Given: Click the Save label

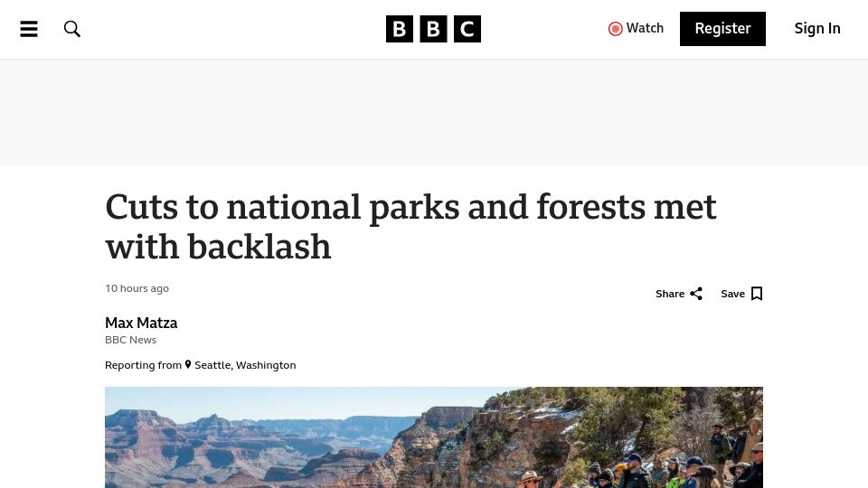Looking at the screenshot, I should pyautogui.click(x=732, y=294).
